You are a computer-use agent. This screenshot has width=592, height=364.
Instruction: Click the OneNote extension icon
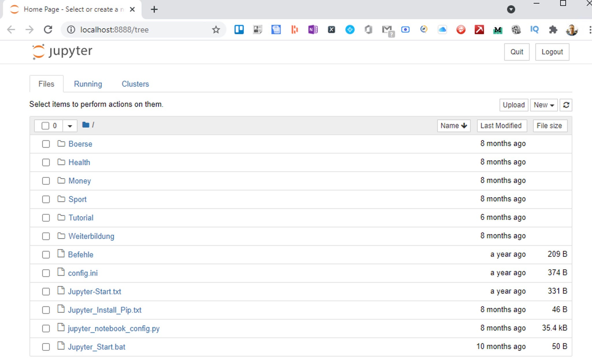(x=313, y=29)
